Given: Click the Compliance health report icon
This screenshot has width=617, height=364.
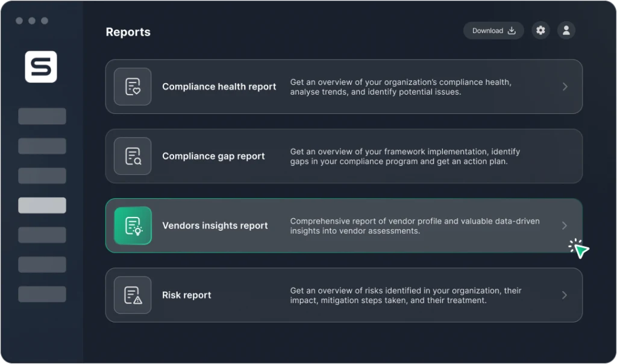Looking at the screenshot, I should tap(133, 87).
